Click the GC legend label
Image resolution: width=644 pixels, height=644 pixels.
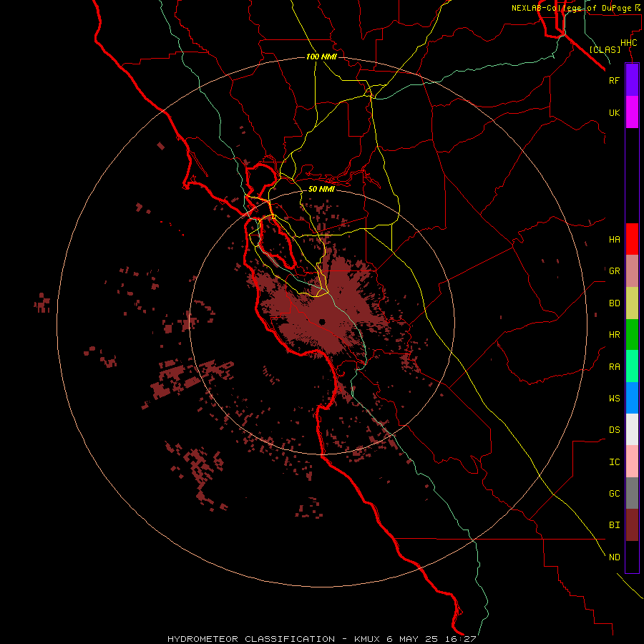click(x=614, y=493)
